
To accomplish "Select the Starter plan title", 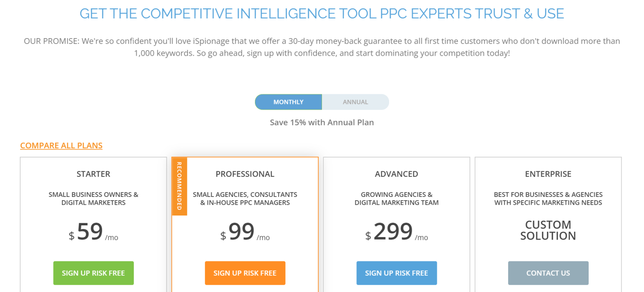I will 93,174.
